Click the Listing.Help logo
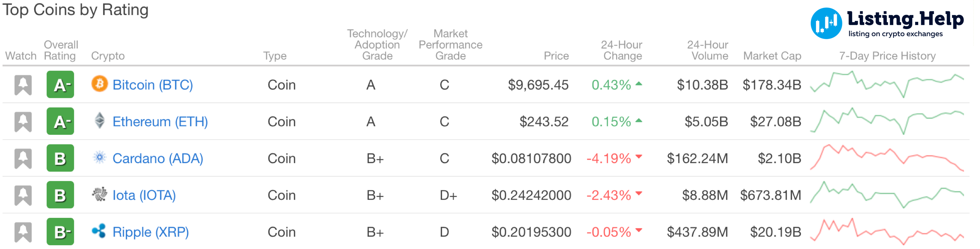This screenshot has height=249, width=980. pos(886,23)
